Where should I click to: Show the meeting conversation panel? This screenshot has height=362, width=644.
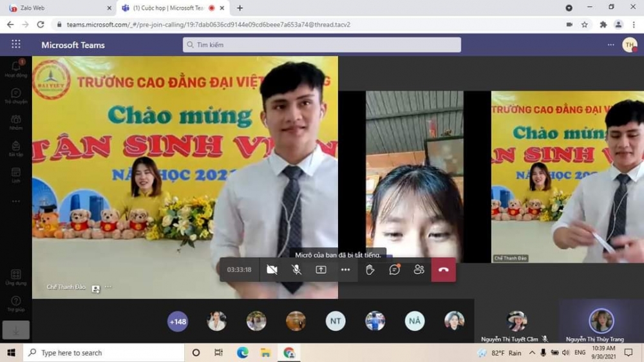(394, 269)
